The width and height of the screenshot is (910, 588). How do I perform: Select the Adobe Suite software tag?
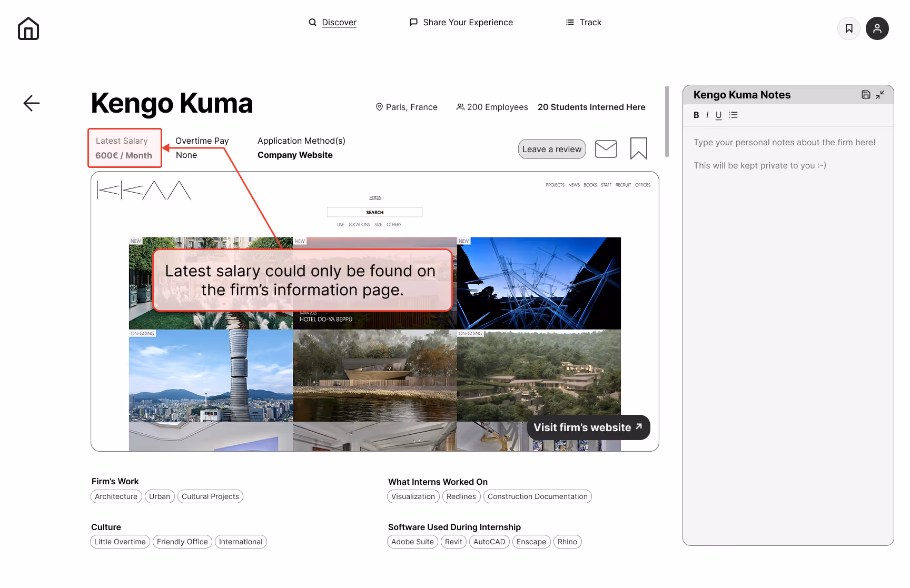(412, 542)
